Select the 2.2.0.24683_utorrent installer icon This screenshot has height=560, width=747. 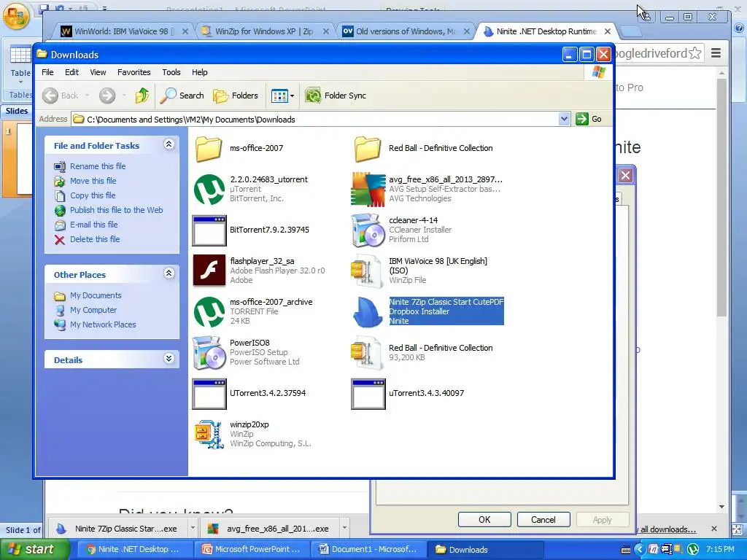209,189
